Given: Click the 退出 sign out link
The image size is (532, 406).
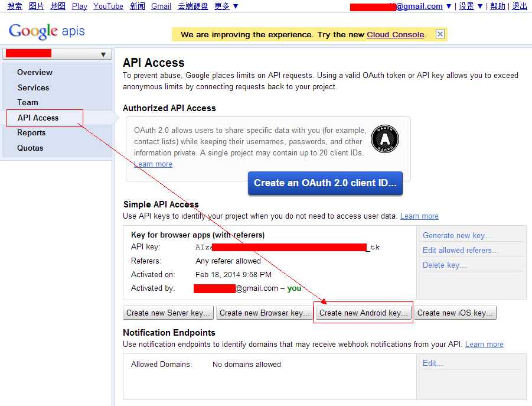Looking at the screenshot, I should 520,6.
